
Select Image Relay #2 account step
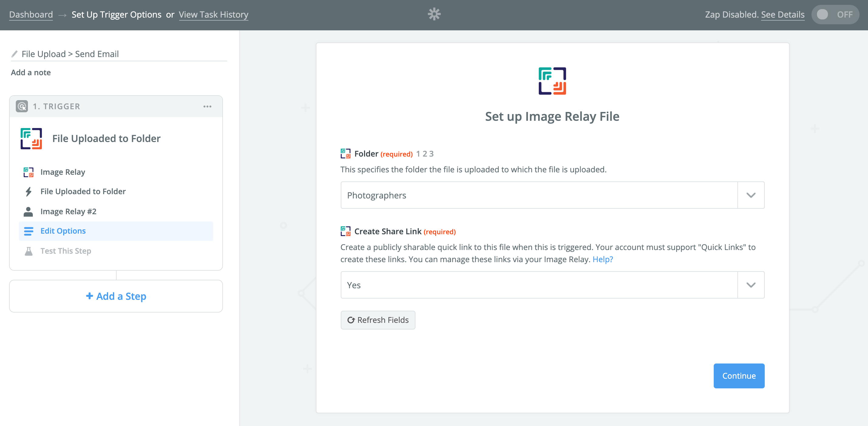coord(116,211)
